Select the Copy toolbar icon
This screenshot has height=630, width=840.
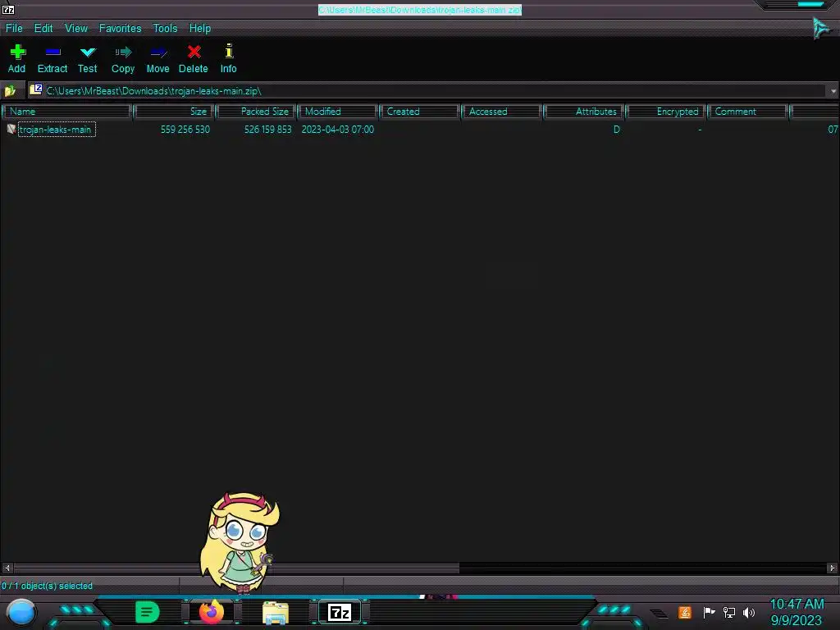(123, 52)
